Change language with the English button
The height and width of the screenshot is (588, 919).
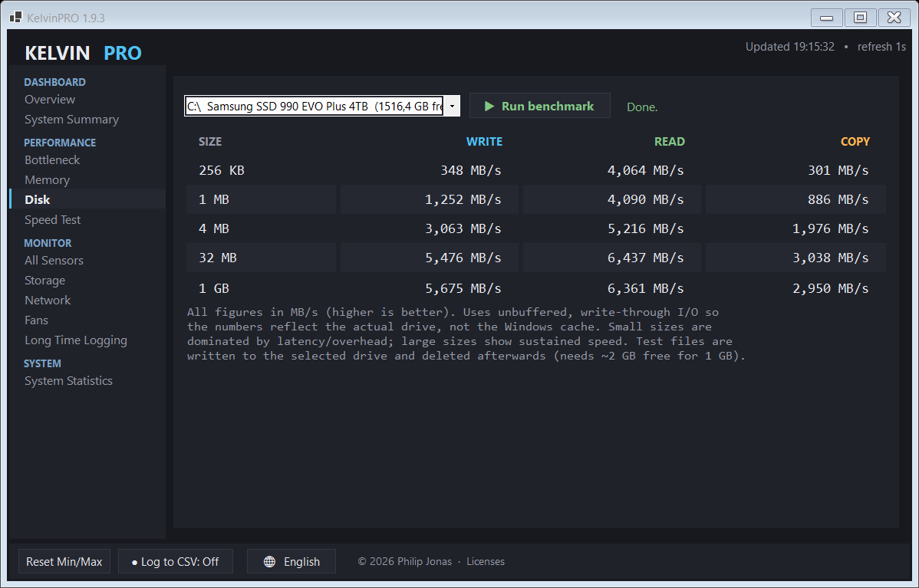point(292,562)
